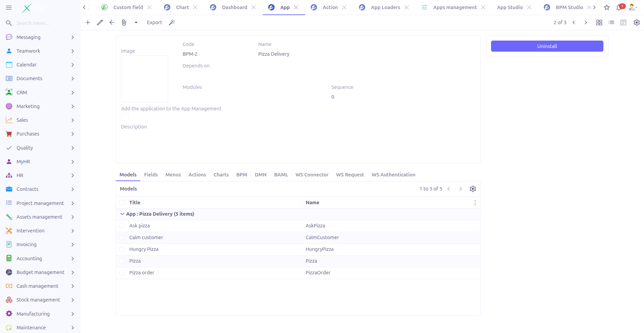The width and height of the screenshot is (644, 333).
Task: Create a new record with the plus icon
Action: [88, 22]
